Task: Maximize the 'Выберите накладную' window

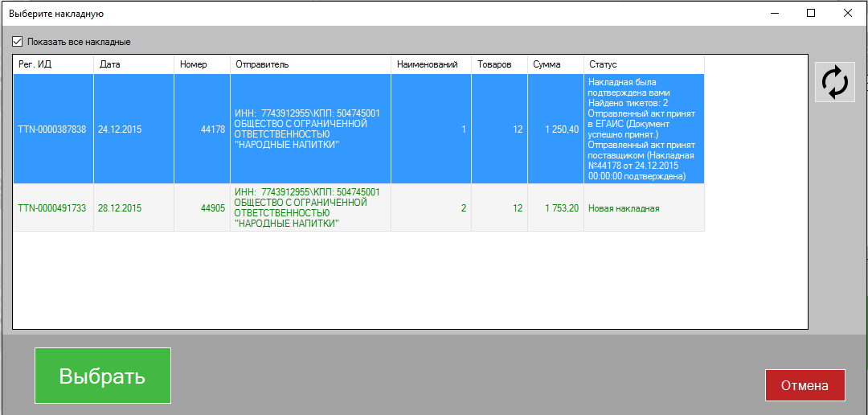Action: pos(811,14)
